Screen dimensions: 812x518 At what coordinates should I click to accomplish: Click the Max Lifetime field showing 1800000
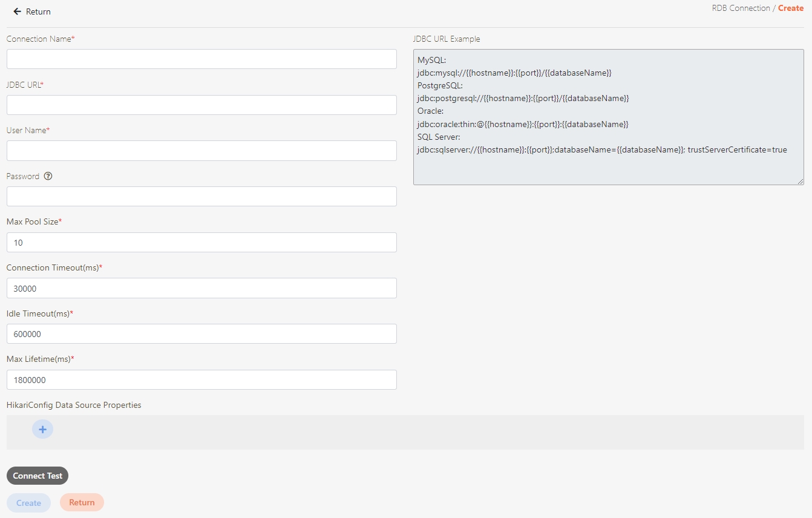pos(201,379)
